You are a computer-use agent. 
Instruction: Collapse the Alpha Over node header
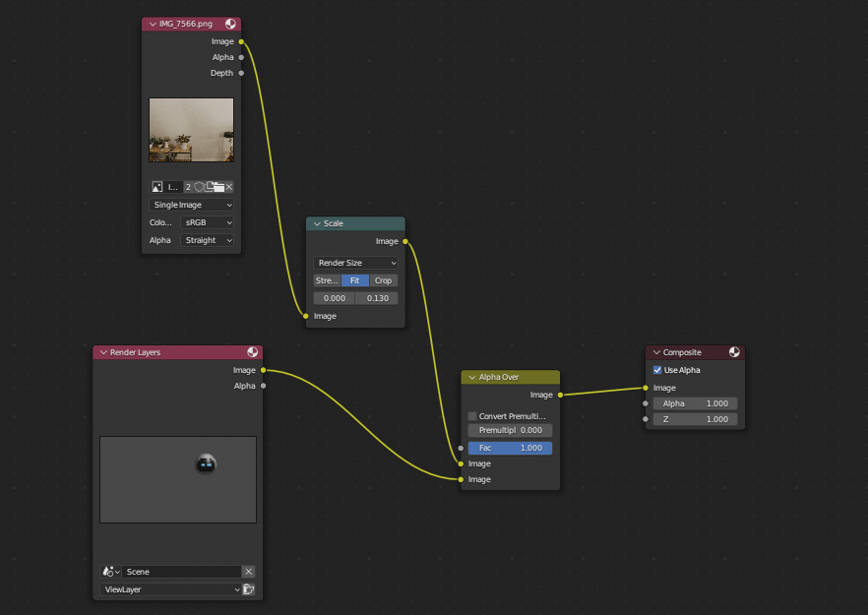point(472,377)
